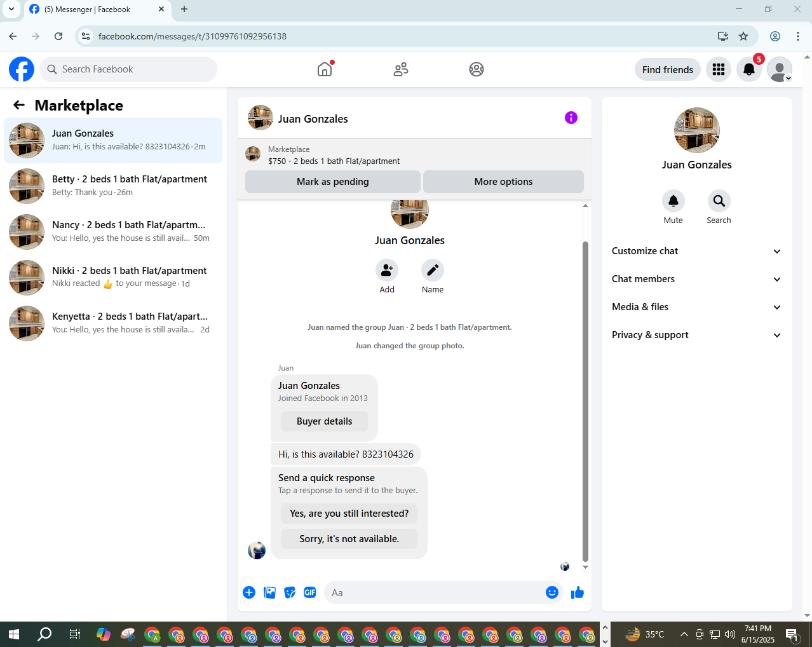Search in conversation using magnifier icon
The width and height of the screenshot is (812, 647).
(x=719, y=201)
